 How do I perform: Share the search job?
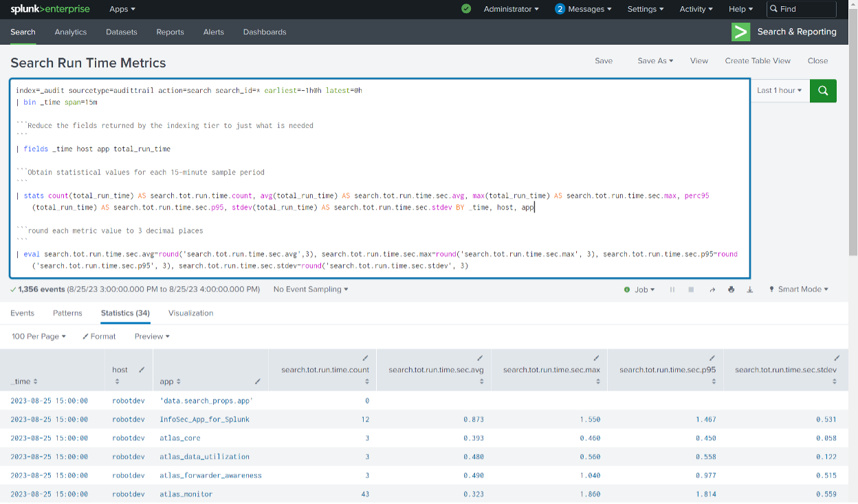tap(712, 289)
